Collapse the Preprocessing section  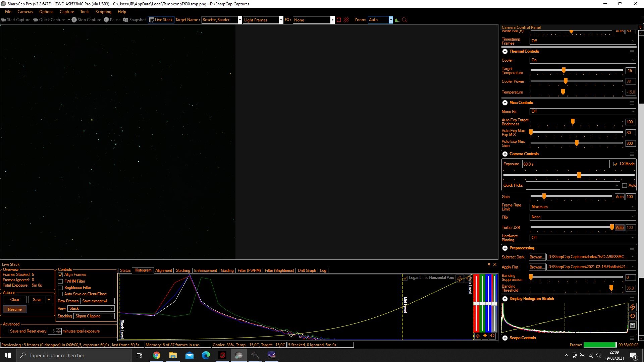(505, 248)
